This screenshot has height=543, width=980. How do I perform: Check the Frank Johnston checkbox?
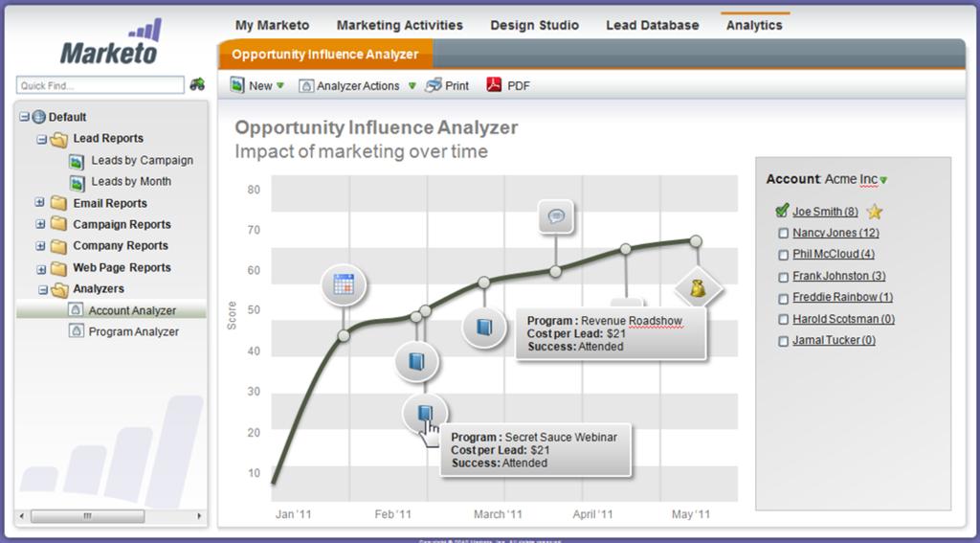(783, 277)
